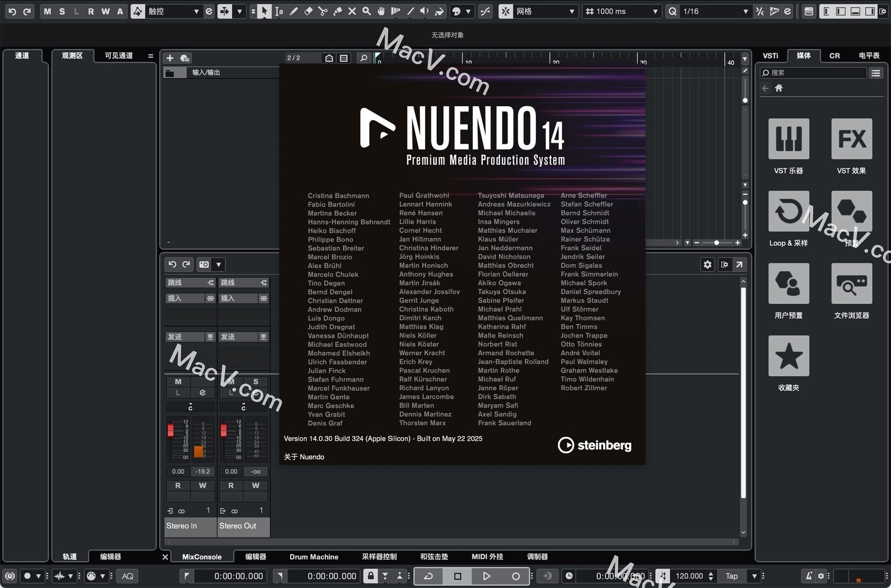Open Loop & 采样 media tile
The height and width of the screenshot is (588, 891).
[x=788, y=211]
